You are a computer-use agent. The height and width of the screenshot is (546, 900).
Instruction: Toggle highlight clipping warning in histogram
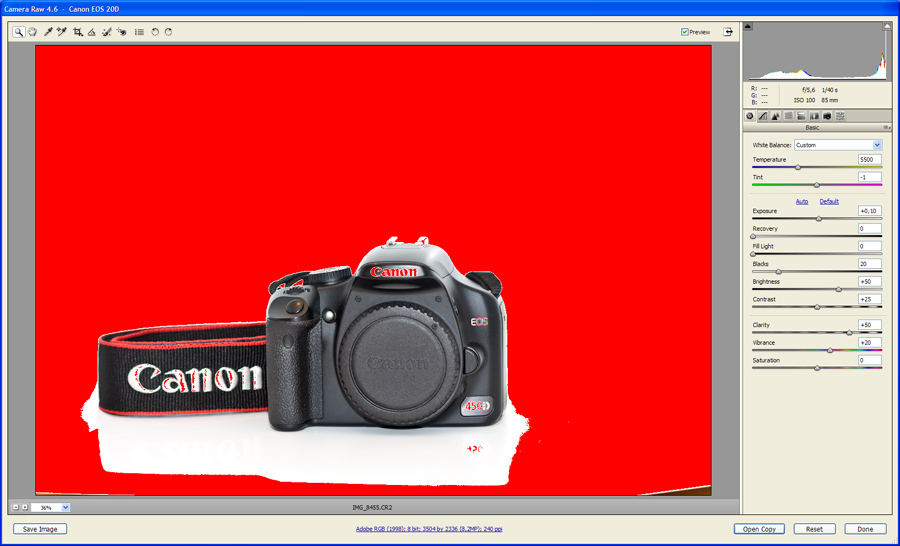(888, 26)
